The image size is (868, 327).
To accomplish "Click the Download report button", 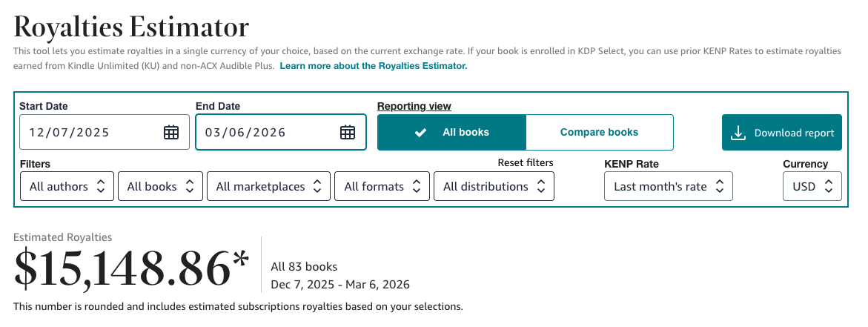I will (782, 133).
